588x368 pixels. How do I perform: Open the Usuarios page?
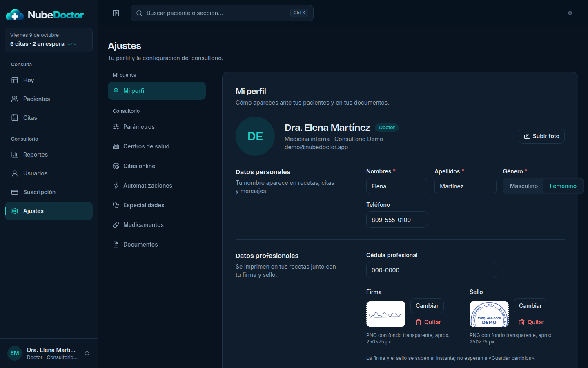pyautogui.click(x=49, y=173)
